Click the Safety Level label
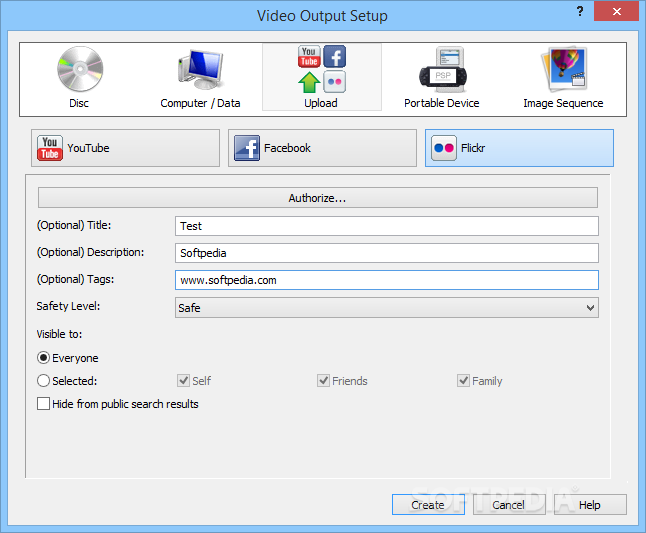This screenshot has width=646, height=533. click(68, 306)
